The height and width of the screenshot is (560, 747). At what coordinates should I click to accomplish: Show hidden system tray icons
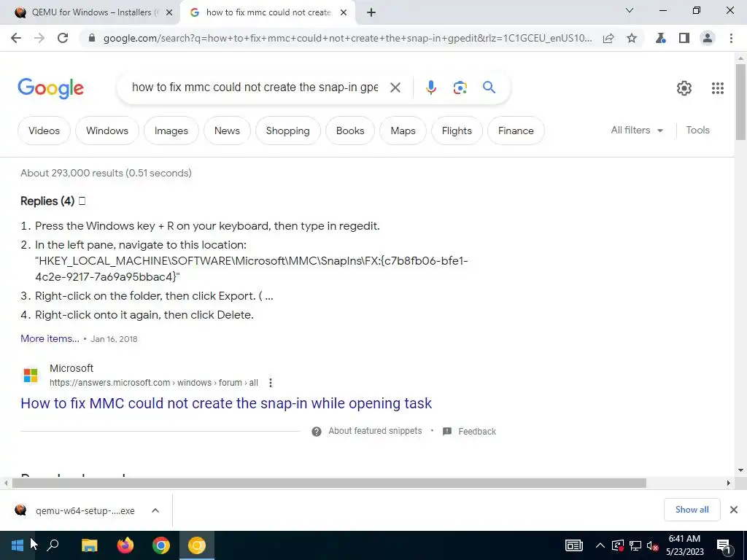pos(600,545)
